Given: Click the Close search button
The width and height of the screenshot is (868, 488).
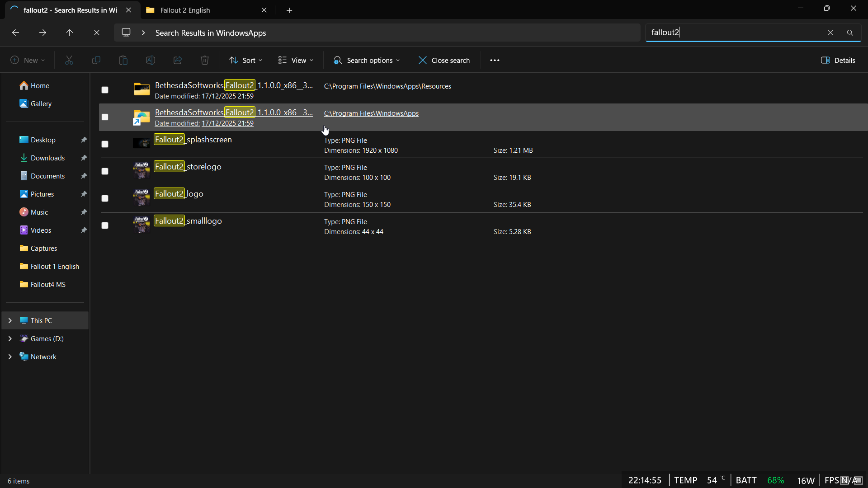Looking at the screenshot, I should (444, 60).
